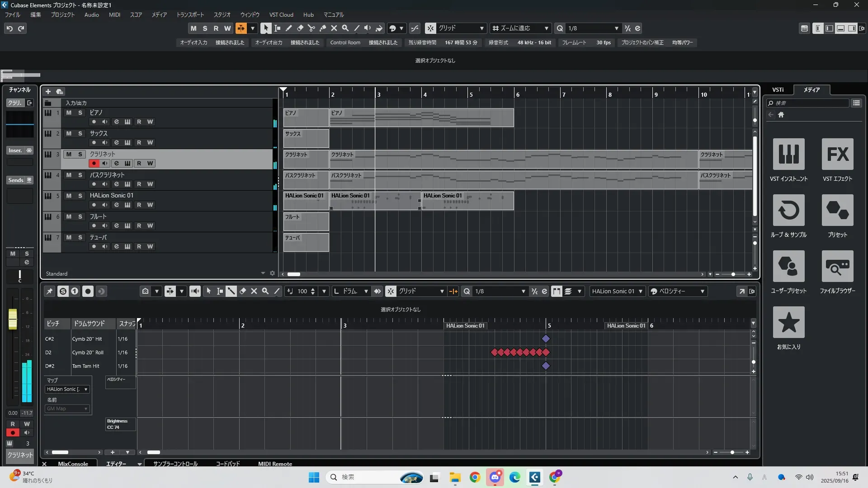Solo the サックス track
The width and height of the screenshot is (868, 488).
click(80, 134)
